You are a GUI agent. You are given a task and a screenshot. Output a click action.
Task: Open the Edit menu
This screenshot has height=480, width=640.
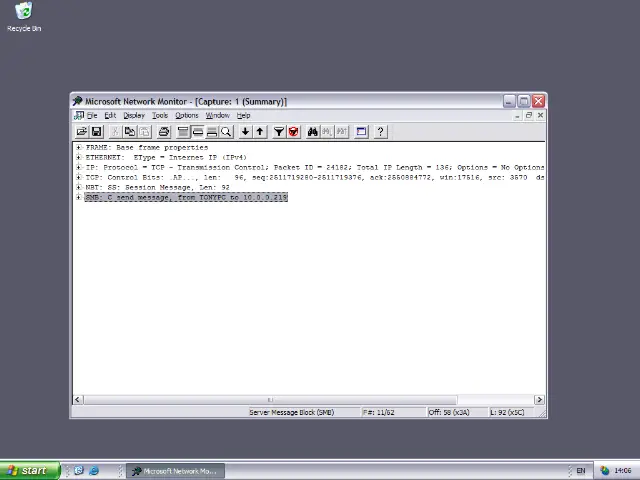110,116
